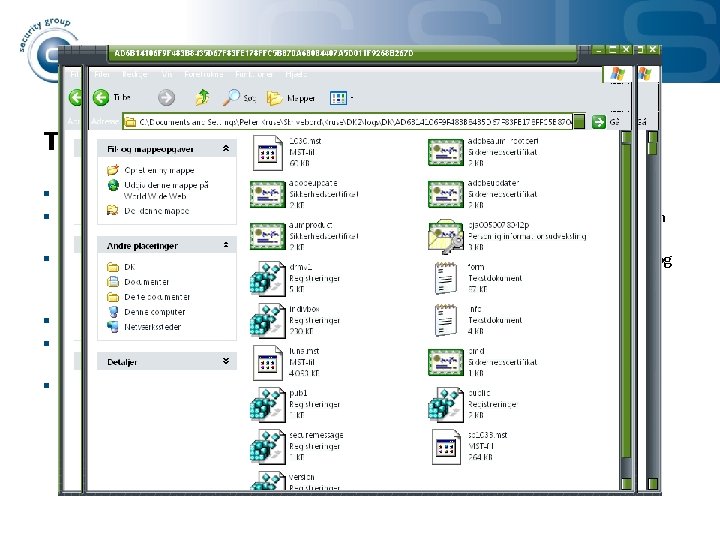The height and width of the screenshot is (540, 720).
Task: Collapse the Fil- og mappeopgaver panel
Action: coord(226,148)
